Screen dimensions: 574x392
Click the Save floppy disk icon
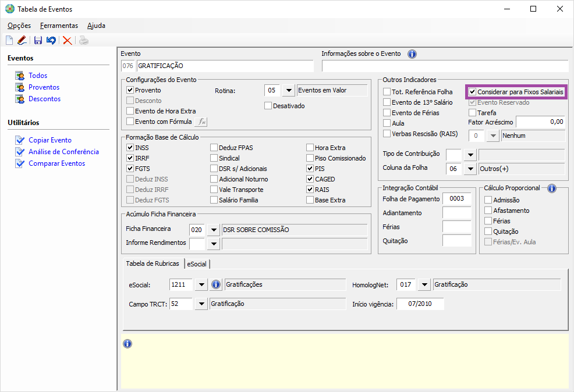pos(38,40)
